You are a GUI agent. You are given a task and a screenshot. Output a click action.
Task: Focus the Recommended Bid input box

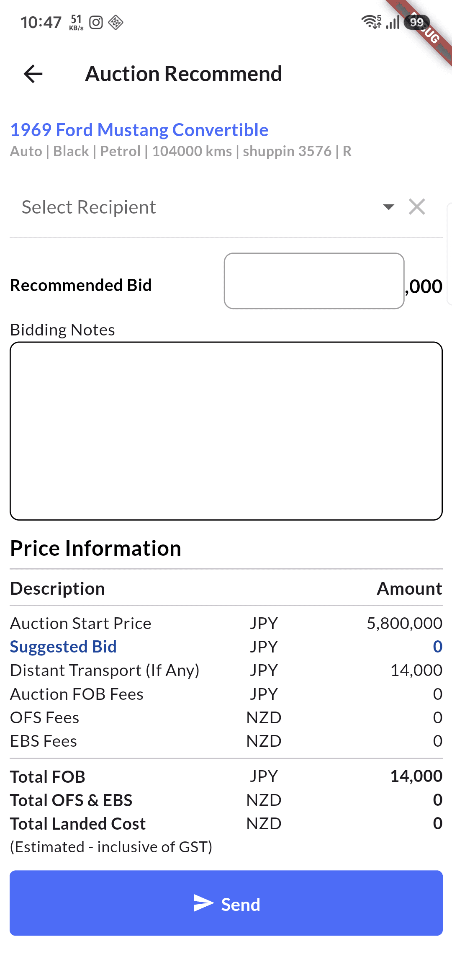click(314, 281)
